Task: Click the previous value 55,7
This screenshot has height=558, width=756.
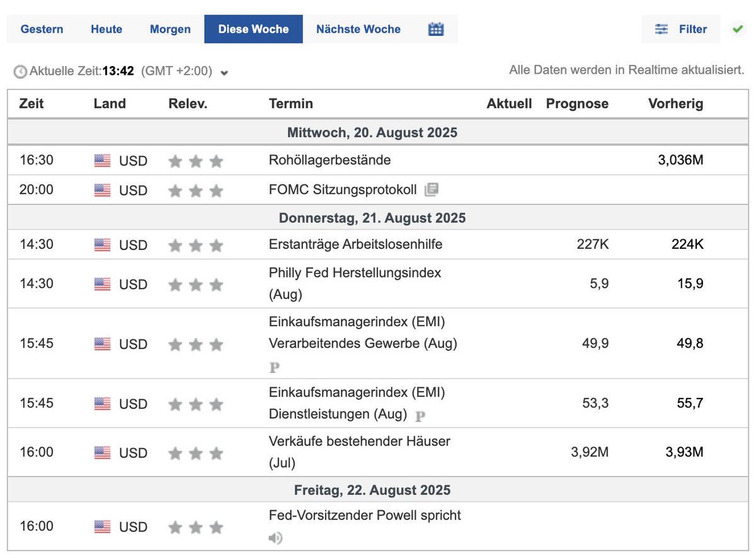Action: pyautogui.click(x=690, y=403)
